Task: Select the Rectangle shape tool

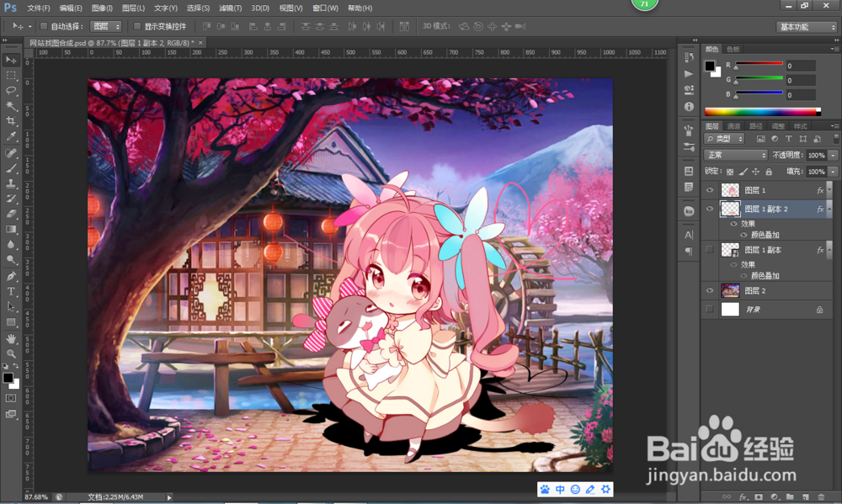Action: point(11,322)
